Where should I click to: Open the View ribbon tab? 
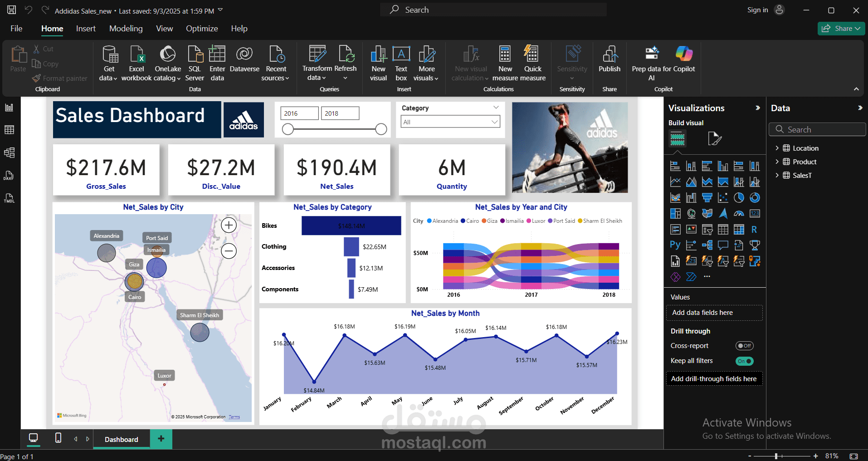(164, 28)
